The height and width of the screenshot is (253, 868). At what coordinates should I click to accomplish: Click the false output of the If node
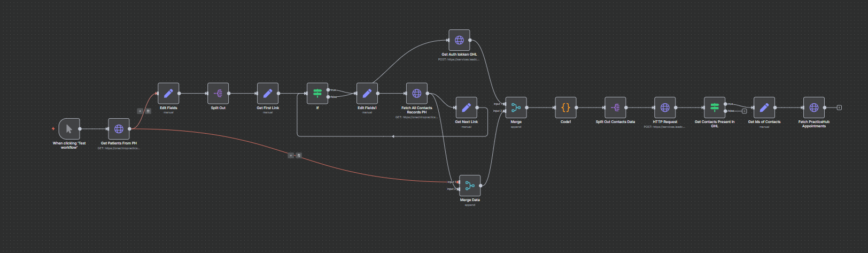(328, 97)
